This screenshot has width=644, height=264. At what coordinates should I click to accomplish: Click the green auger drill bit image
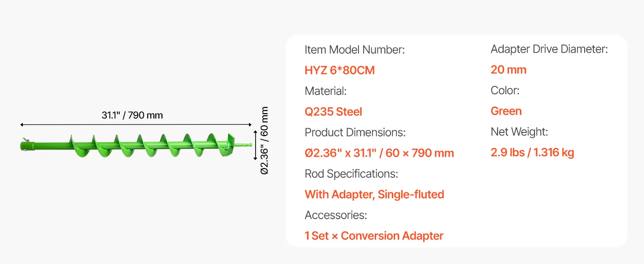pos(136,145)
